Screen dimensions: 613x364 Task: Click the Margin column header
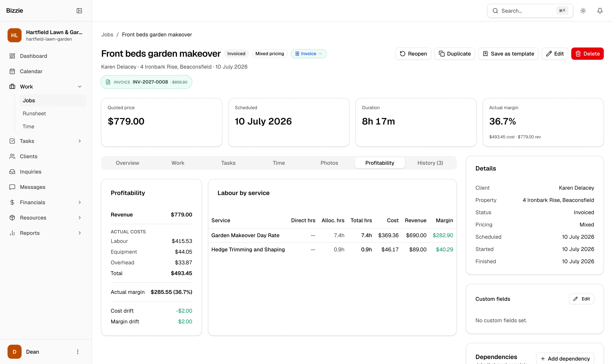click(x=444, y=220)
